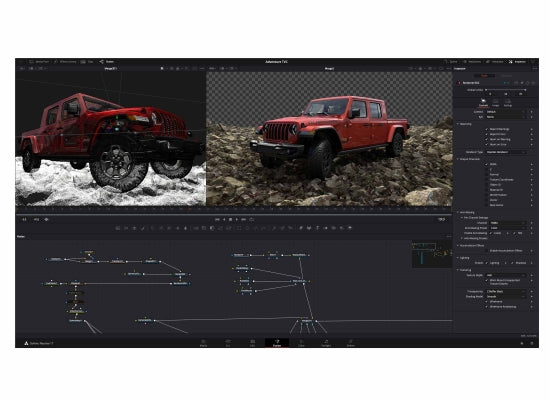
Task: Toggle Wireframe Antialiasing checkbox
Action: [x=487, y=307]
